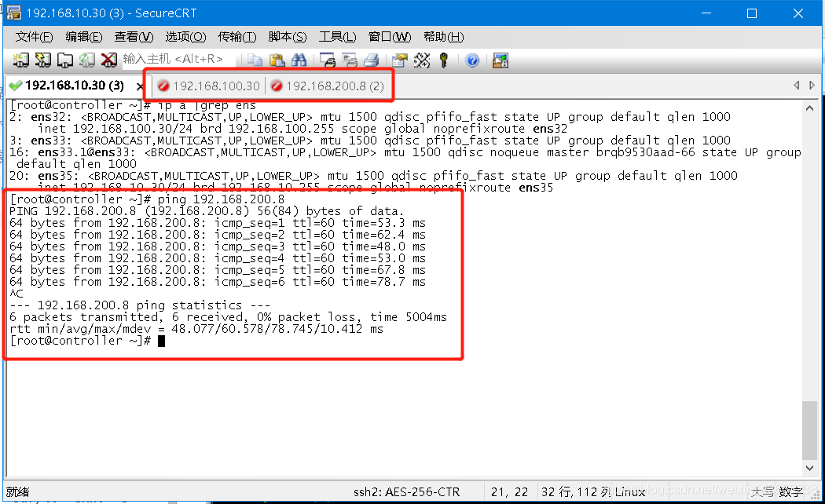This screenshot has width=825, height=504.
Task: Click the last prompt with cursor
Action: click(87, 341)
